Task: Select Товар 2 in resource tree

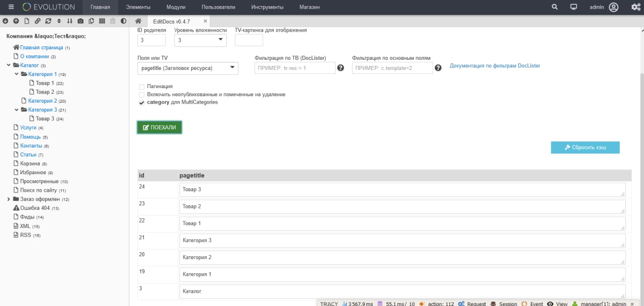Action: pos(45,92)
